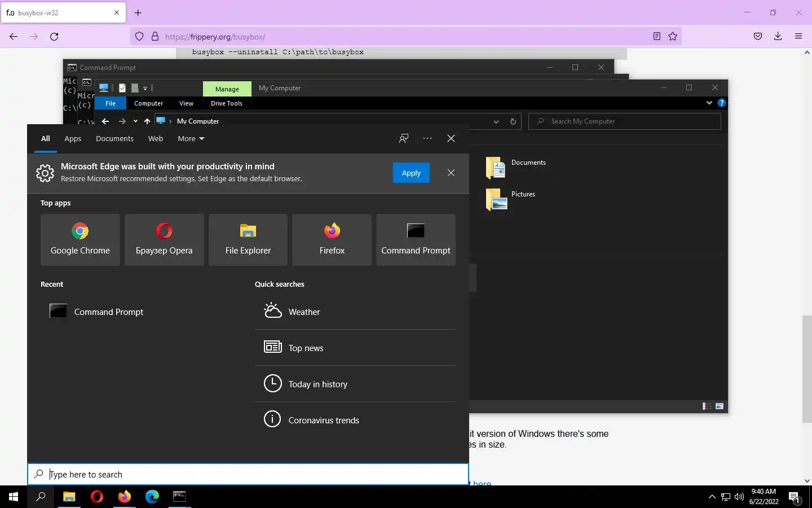
Task: Expand the address bar history dropdown
Action: (496, 121)
